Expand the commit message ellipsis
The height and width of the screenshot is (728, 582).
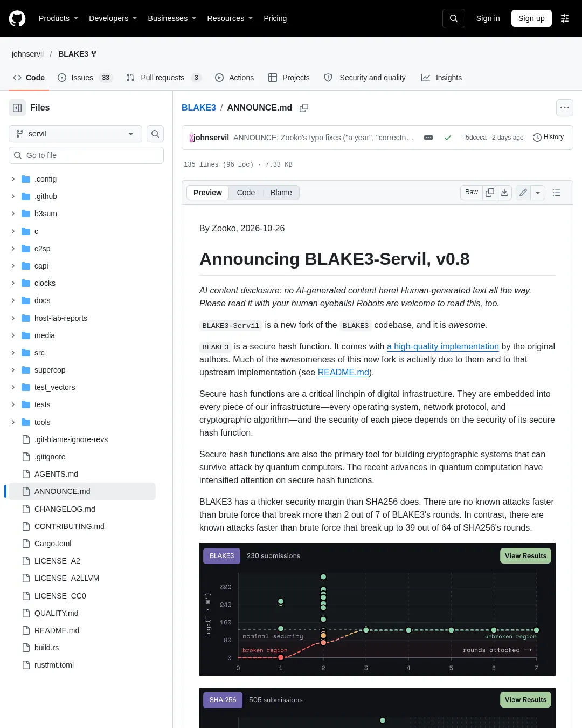pyautogui.click(x=428, y=138)
